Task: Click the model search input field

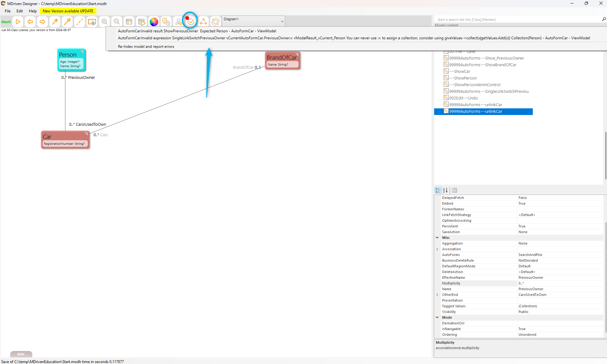Action: point(517,20)
